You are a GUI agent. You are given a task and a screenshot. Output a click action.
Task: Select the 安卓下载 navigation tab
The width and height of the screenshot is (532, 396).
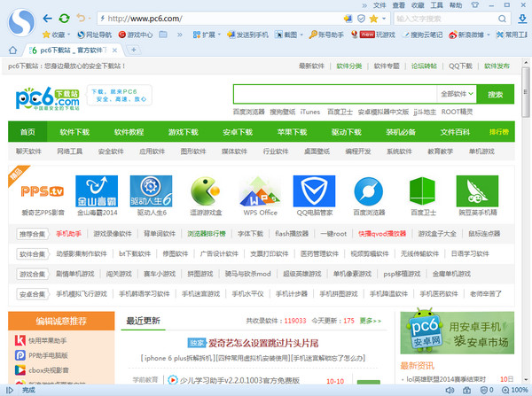(238, 132)
